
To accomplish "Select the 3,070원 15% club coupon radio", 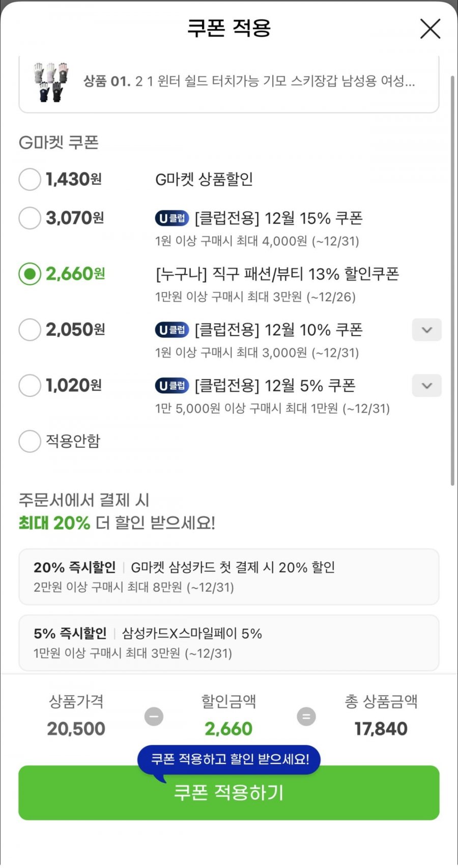I will pyautogui.click(x=30, y=218).
